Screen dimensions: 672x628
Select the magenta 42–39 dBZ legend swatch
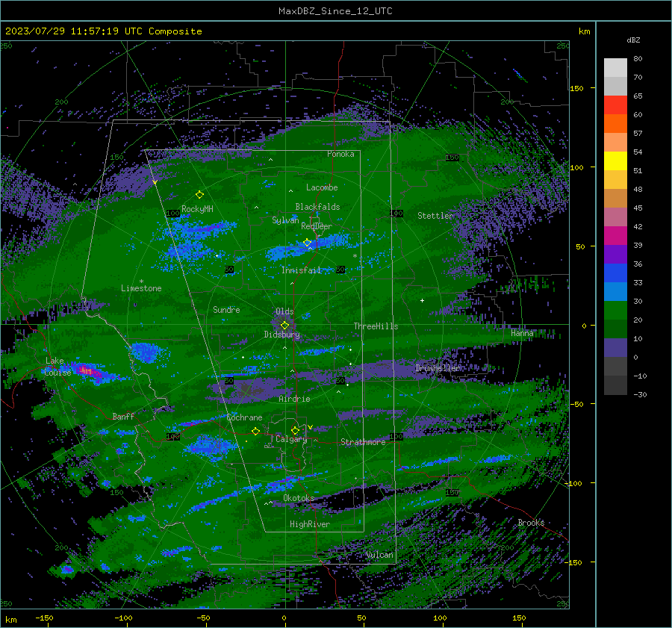coord(615,236)
